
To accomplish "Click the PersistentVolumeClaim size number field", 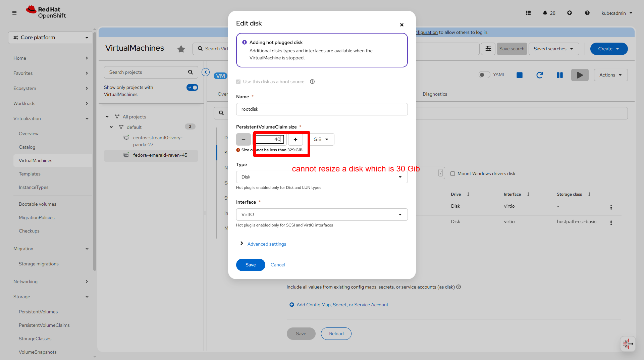I will pos(270,140).
